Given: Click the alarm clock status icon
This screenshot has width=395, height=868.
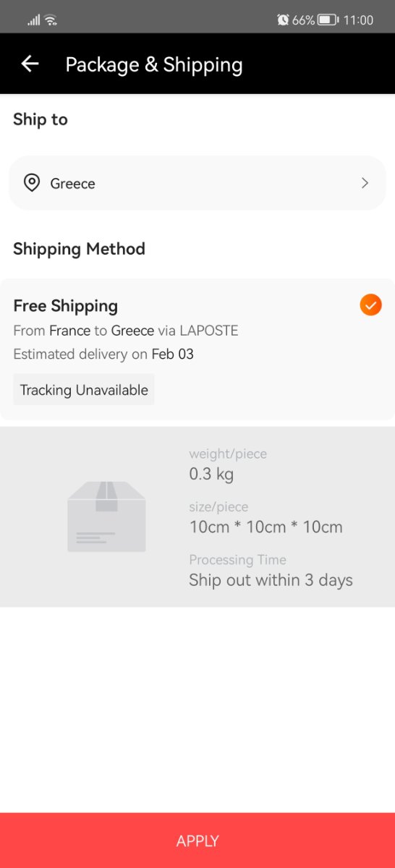Looking at the screenshot, I should coord(283,20).
